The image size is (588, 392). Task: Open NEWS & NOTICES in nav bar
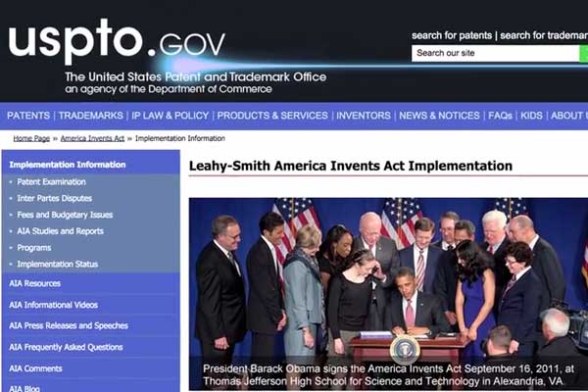tap(439, 116)
